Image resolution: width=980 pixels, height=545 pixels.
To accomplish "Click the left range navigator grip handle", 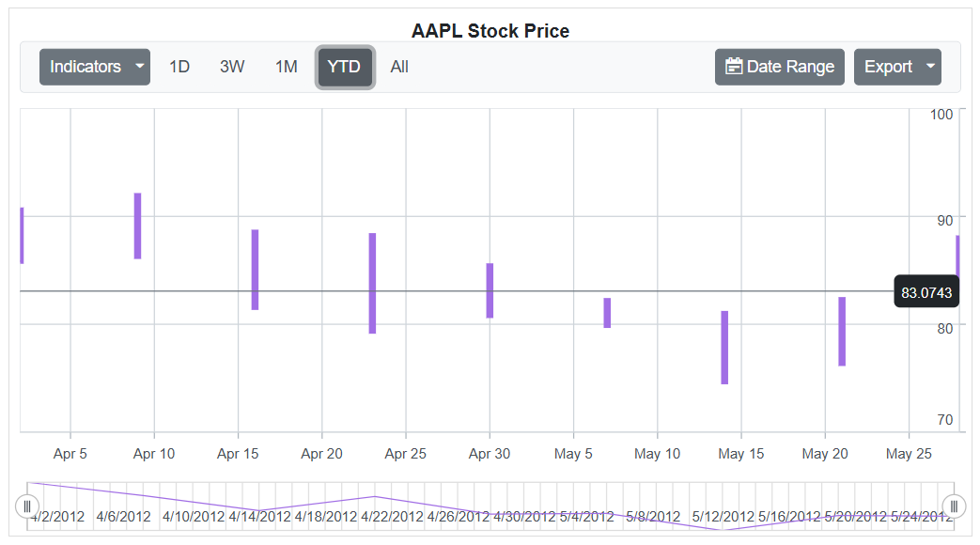I will tap(27, 506).
